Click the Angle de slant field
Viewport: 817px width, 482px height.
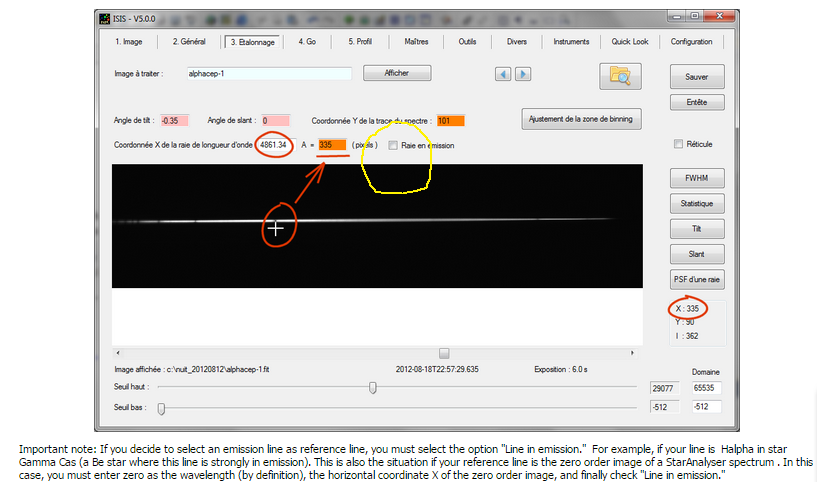[275, 121]
